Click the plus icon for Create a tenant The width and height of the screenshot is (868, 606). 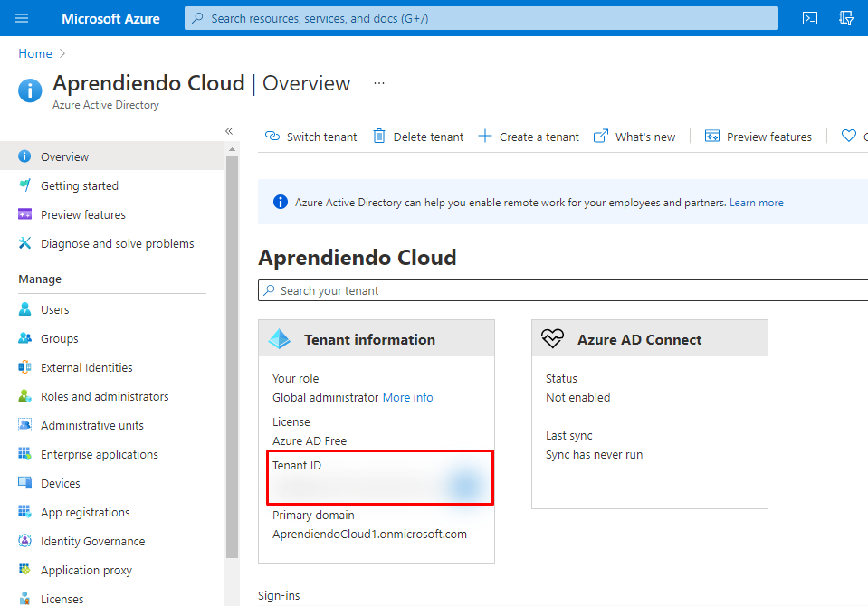coord(485,137)
